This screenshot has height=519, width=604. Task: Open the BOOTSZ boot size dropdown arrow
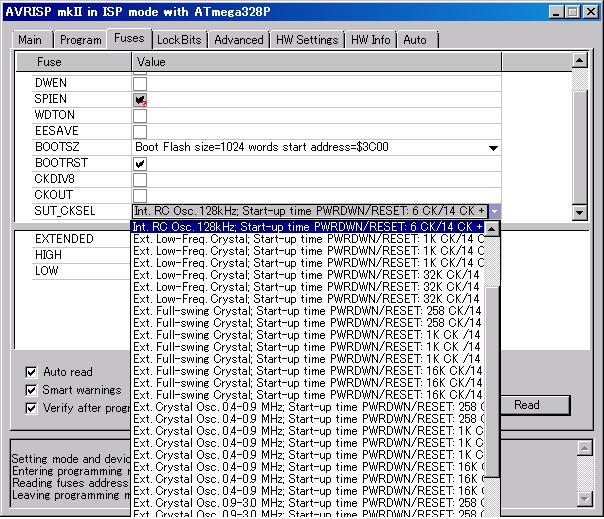click(493, 148)
